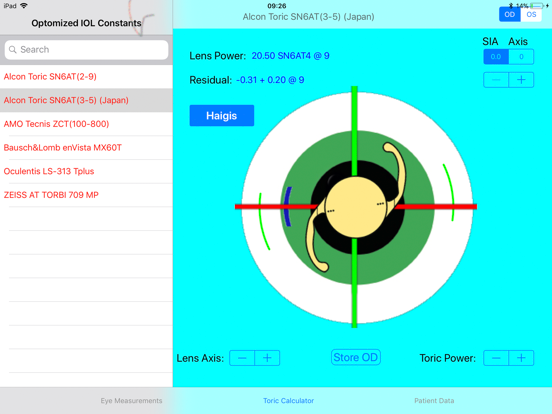Increase Lens Axis with plus
This screenshot has width=552, height=414.
pos(267,358)
